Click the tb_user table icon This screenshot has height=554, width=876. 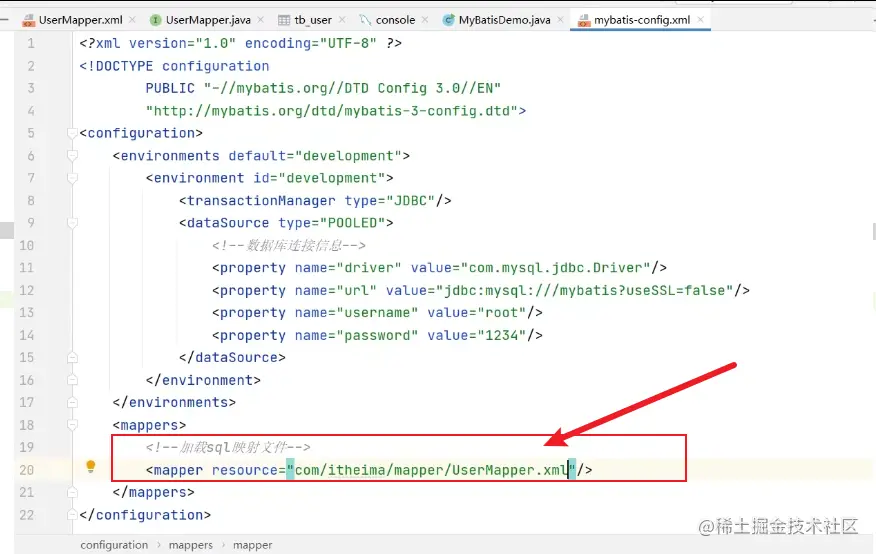[x=284, y=21]
